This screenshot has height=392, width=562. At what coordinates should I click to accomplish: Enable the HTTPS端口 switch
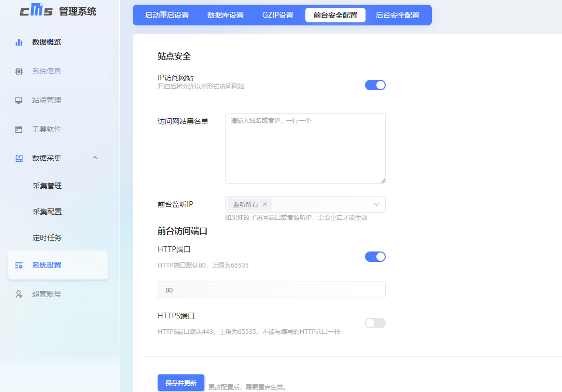click(375, 323)
